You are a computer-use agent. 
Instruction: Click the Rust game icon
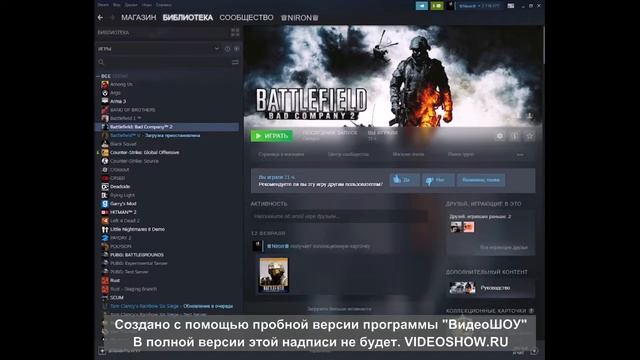(x=105, y=280)
